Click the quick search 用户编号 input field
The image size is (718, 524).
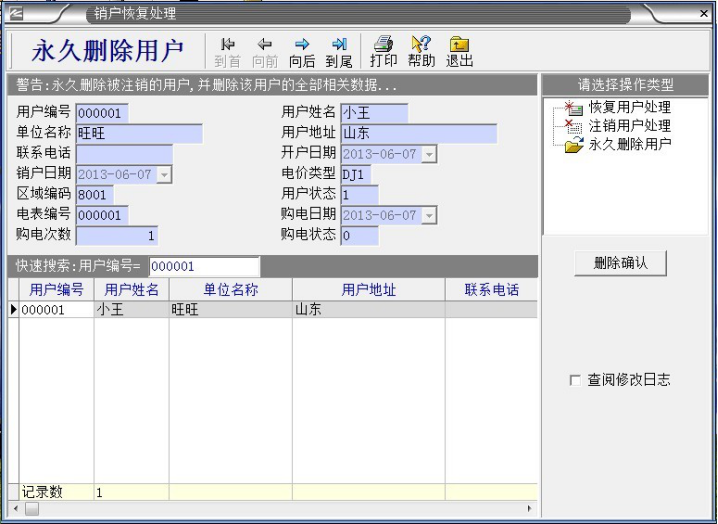204,267
